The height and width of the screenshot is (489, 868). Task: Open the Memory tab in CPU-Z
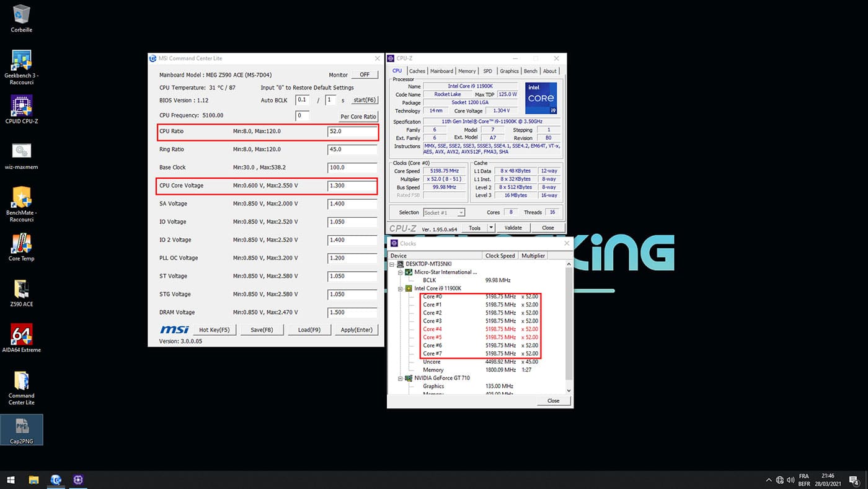pos(467,71)
